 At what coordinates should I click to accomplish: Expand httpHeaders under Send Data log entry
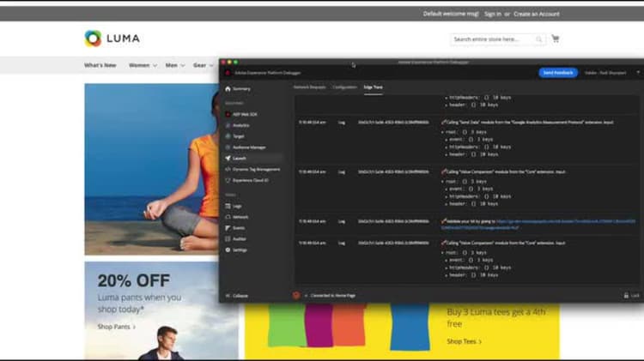click(447, 147)
